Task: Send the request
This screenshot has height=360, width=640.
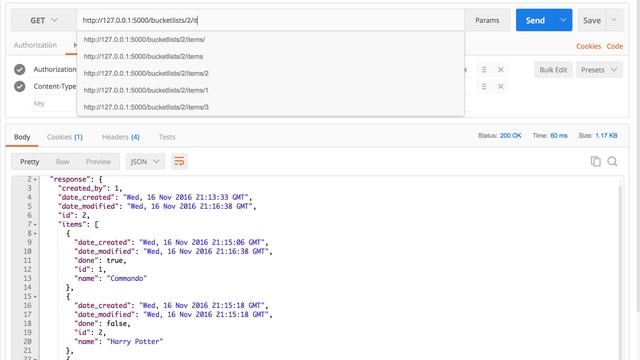Action: coord(535,20)
